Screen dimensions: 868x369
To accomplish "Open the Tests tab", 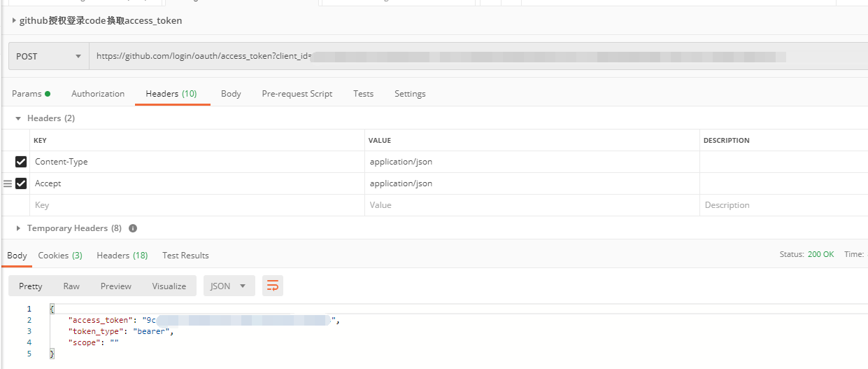I will tap(363, 94).
